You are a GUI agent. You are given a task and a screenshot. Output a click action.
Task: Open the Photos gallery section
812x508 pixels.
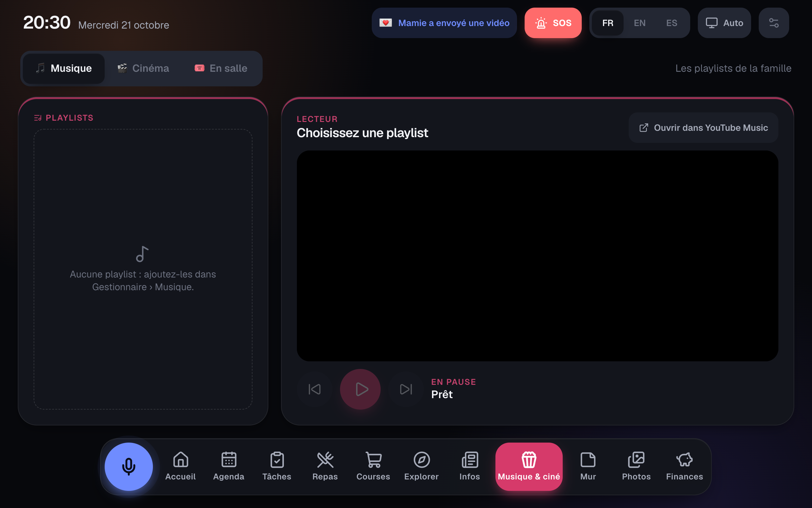(636, 466)
